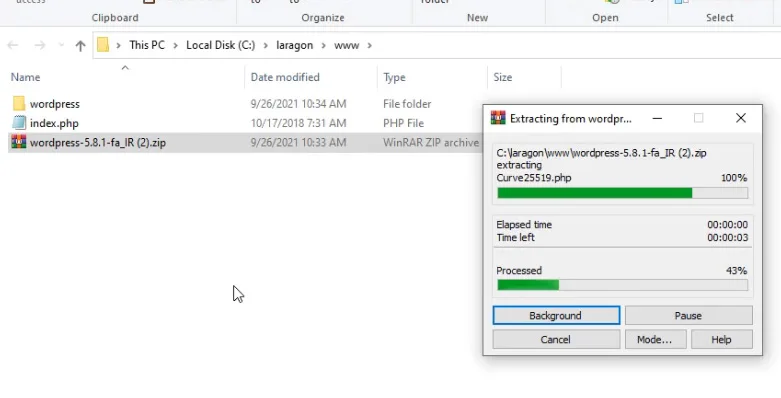Select the wordpress folder icon

19,104
